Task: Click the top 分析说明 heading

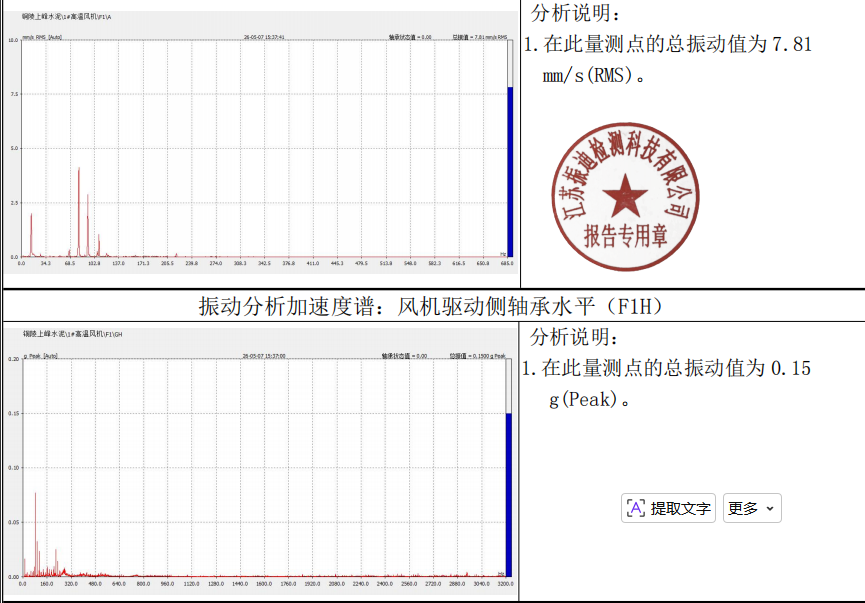Action: tap(576, 13)
